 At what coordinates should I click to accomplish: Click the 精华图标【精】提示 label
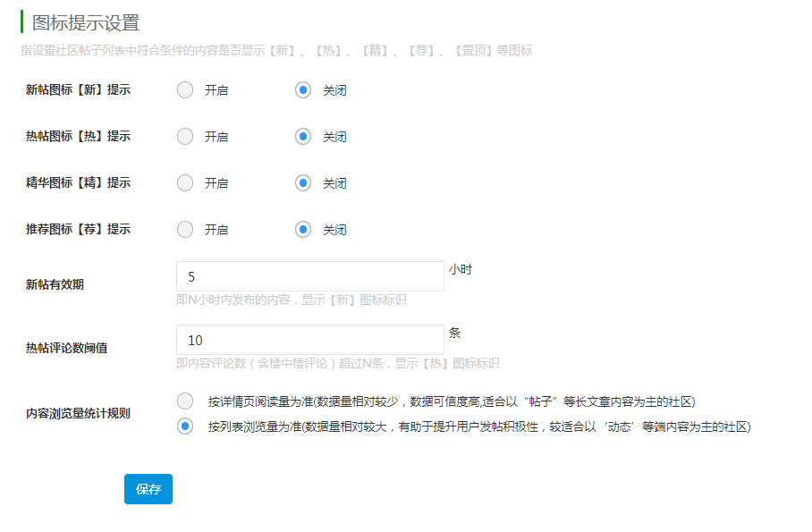coord(78,183)
